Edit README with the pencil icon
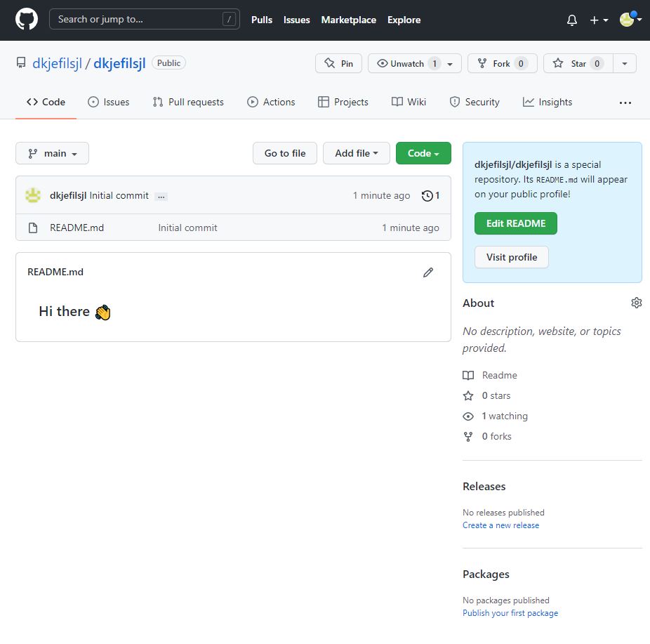 tap(428, 272)
